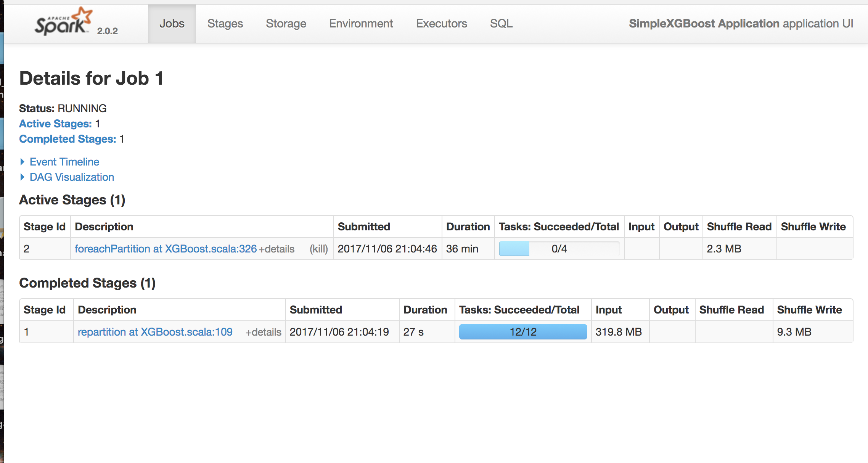Switch to the Jobs tab

tap(172, 23)
